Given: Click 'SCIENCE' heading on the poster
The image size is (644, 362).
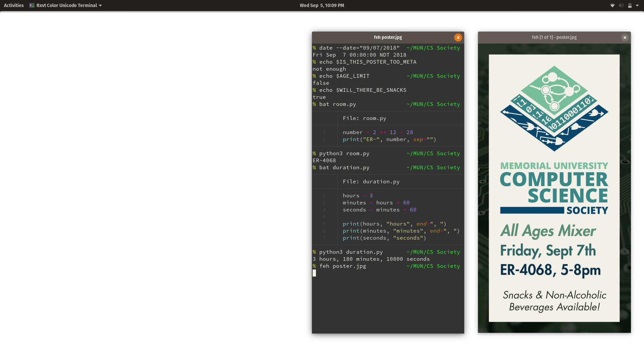Looking at the screenshot, I should (568, 196).
